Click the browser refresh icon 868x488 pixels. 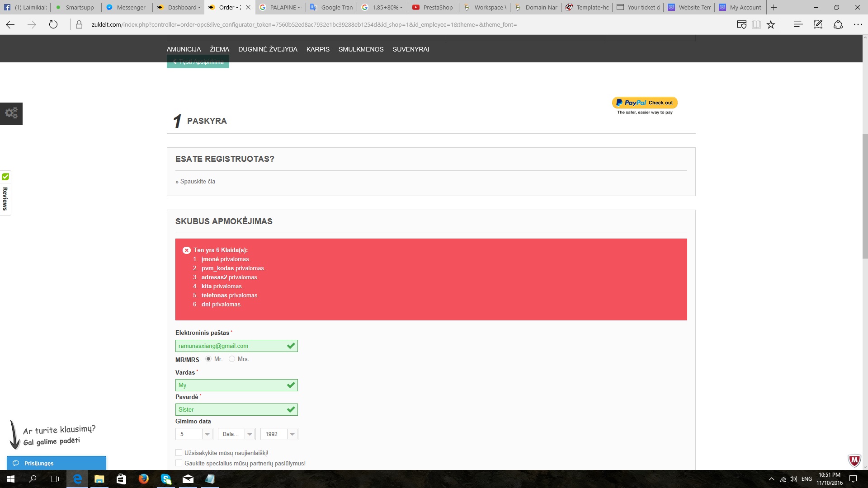click(53, 24)
